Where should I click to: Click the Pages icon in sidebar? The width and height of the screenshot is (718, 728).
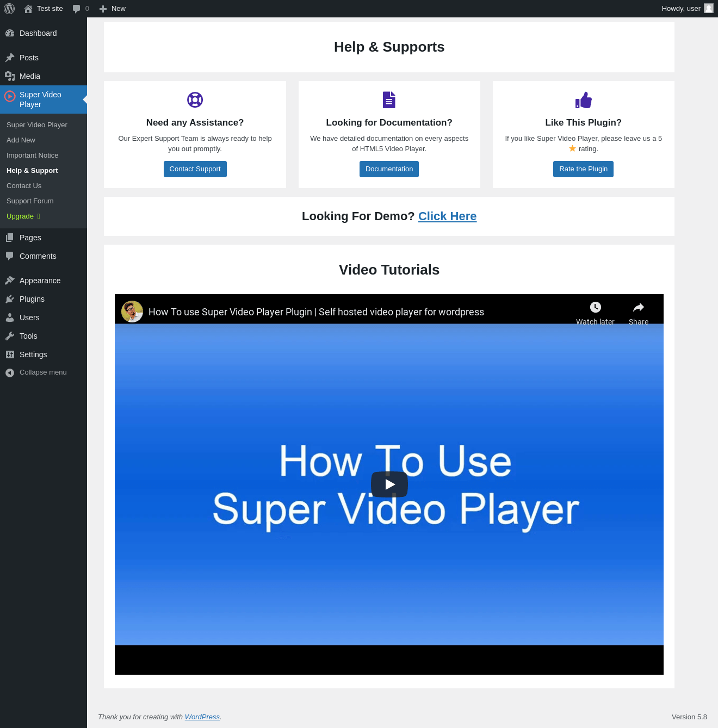coord(10,238)
